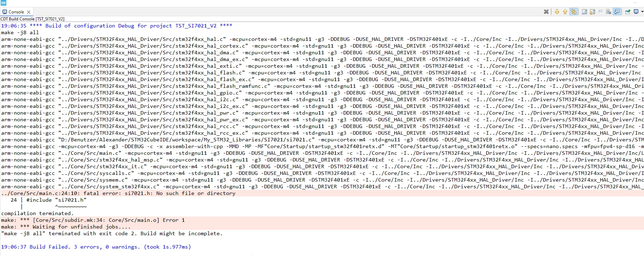
Task: Click the 'make: *** [Core/Src/subdir.mk:34' error line
Action: click(x=93, y=220)
